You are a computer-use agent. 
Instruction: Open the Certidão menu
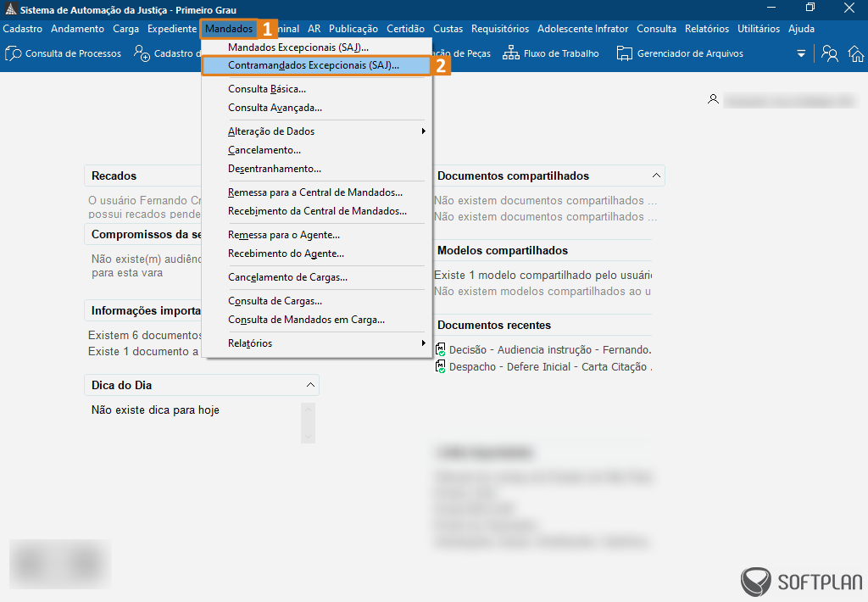406,29
